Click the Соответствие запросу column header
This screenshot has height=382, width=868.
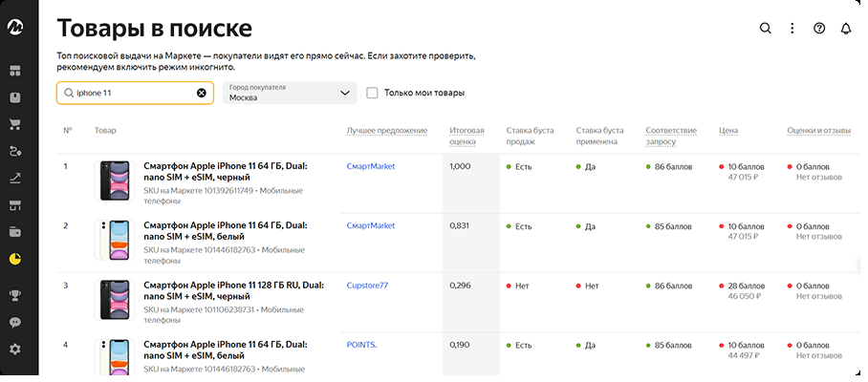coord(671,136)
